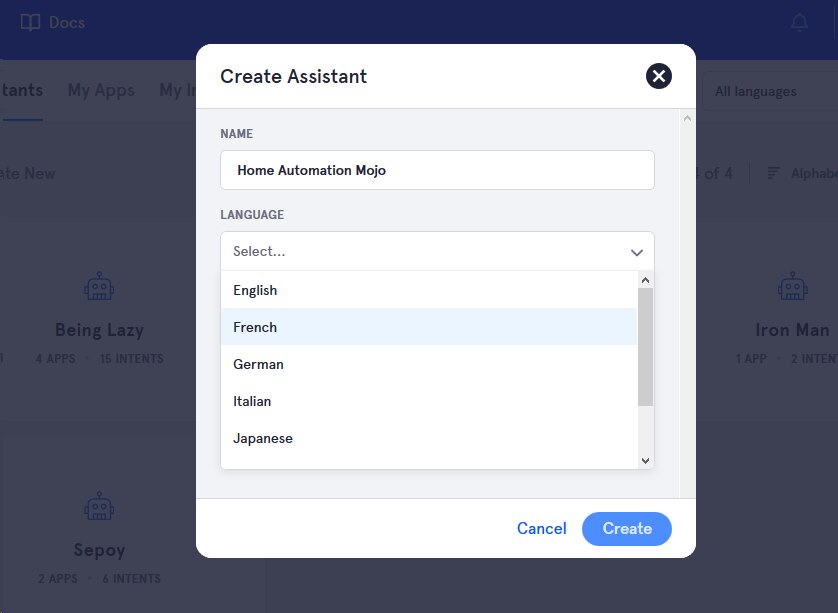Click the Iron Man robot icon

(x=793, y=287)
